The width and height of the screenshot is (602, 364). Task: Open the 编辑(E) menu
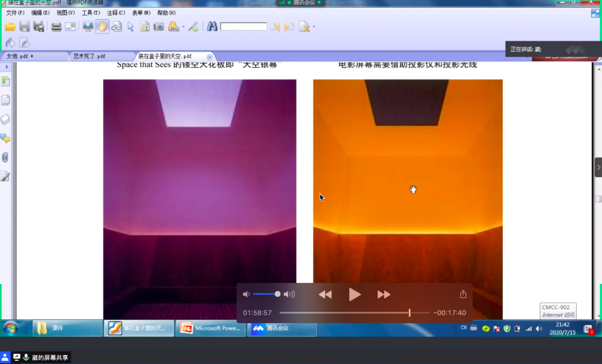tap(41, 13)
